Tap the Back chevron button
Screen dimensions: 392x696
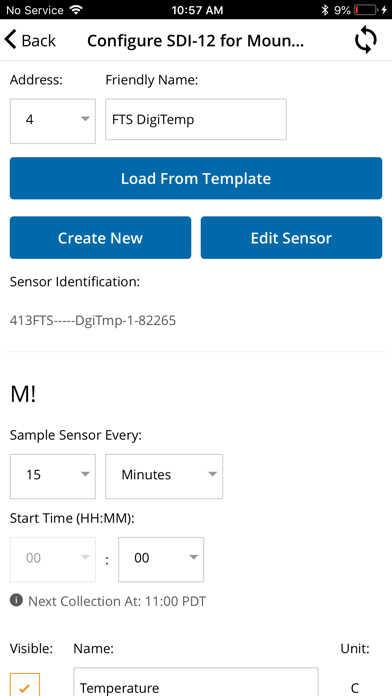30,40
